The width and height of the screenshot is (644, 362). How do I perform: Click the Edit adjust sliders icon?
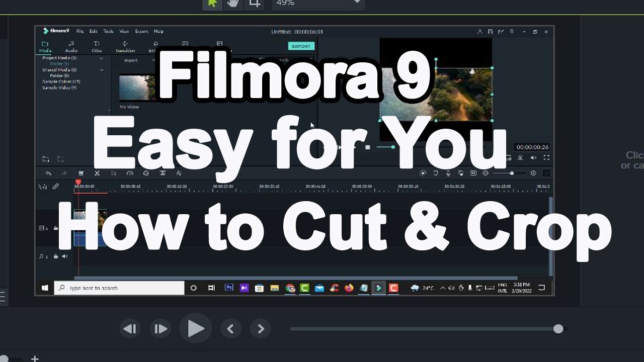(179, 173)
